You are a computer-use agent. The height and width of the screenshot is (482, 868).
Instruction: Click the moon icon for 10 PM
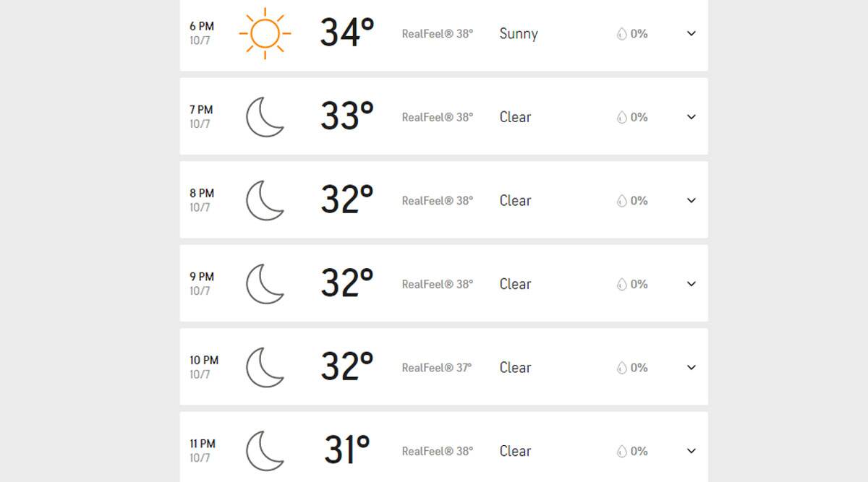[265, 367]
